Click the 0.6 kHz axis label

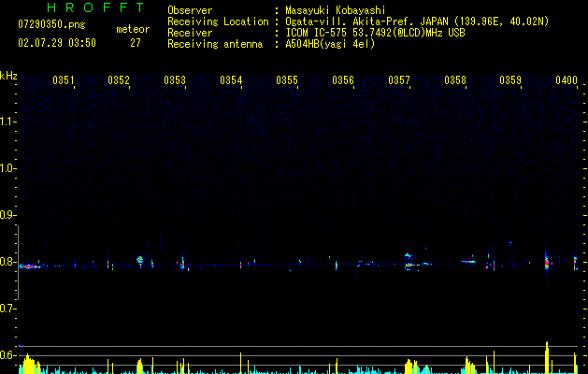pyautogui.click(x=7, y=355)
